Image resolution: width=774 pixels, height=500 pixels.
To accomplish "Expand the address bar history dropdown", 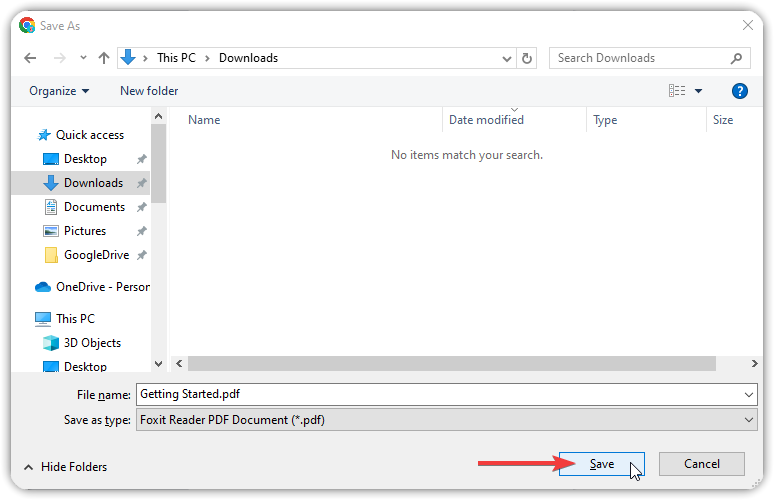I will pyautogui.click(x=506, y=59).
